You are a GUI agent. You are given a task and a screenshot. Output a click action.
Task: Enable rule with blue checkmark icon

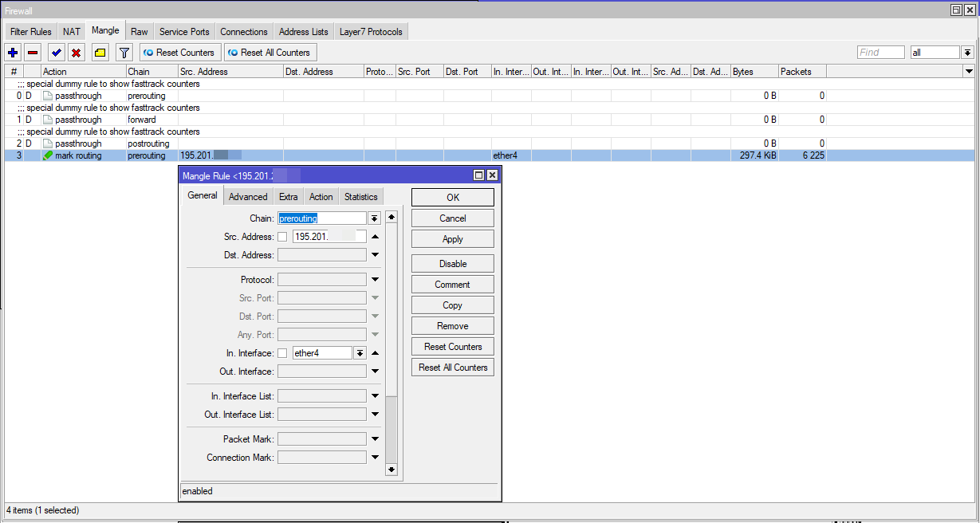point(56,53)
